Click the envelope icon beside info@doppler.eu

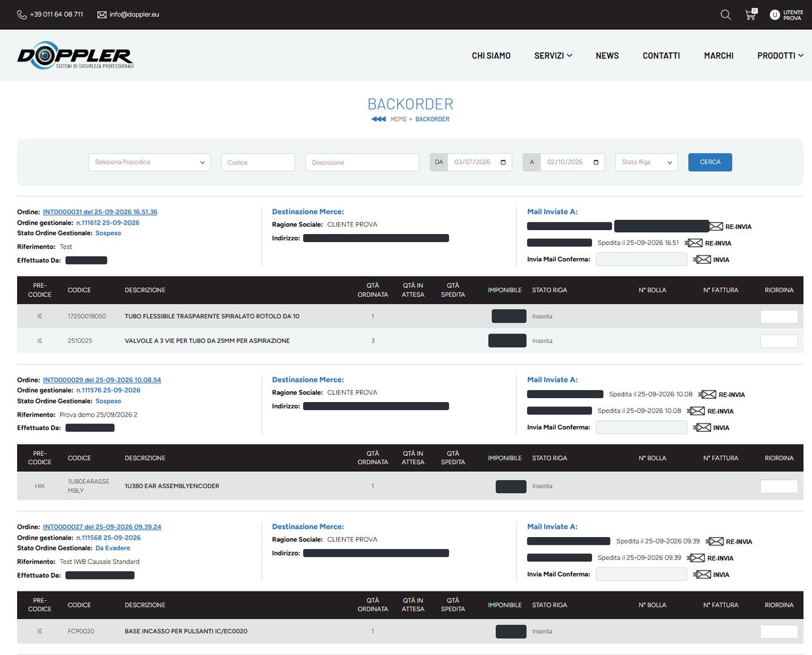point(101,15)
